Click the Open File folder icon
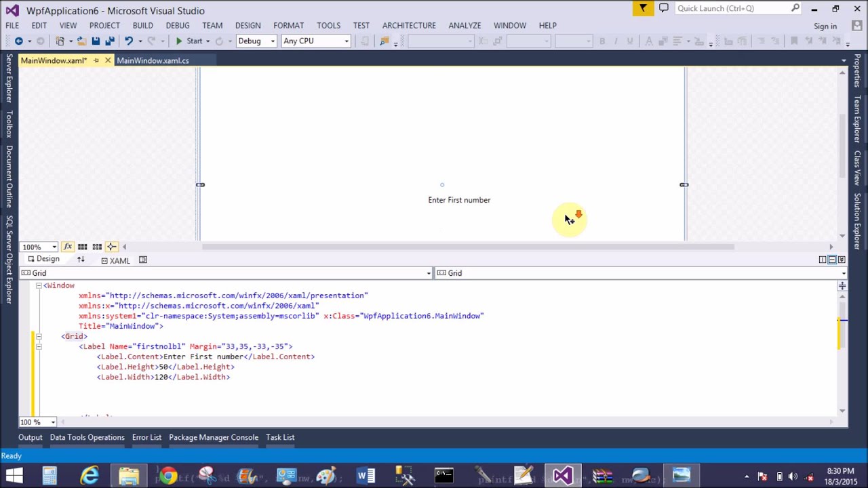Viewport: 868px width, 488px height. (81, 41)
